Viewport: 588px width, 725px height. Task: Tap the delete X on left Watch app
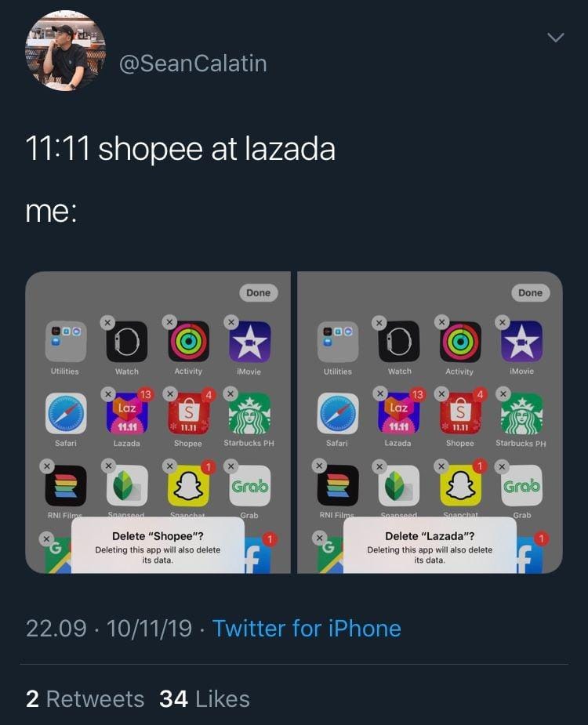pyautogui.click(x=107, y=323)
